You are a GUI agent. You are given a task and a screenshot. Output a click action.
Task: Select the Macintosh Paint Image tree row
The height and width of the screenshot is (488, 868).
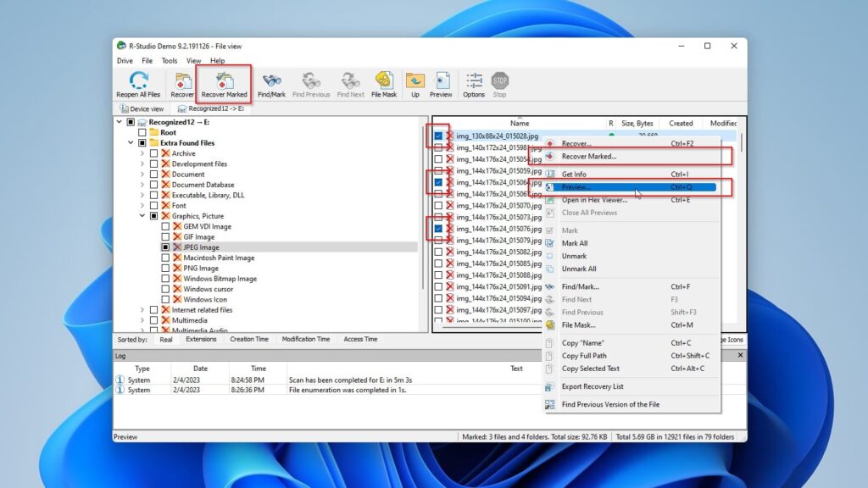coord(219,258)
